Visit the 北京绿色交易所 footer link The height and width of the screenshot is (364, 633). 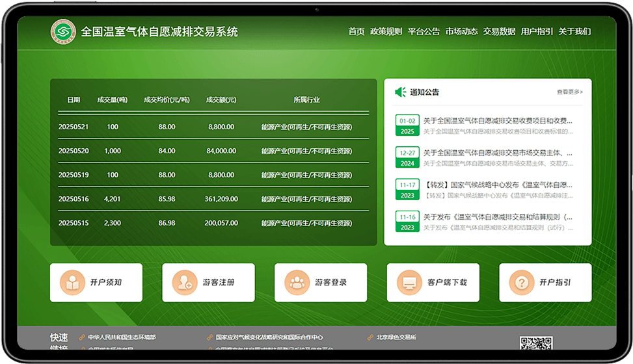click(396, 337)
